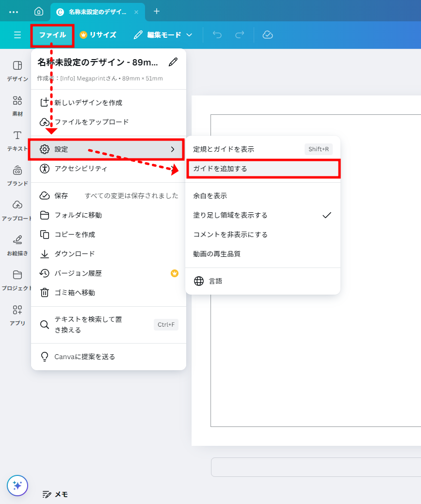
Task: Click the sparkle magic assistant button
Action: point(17,486)
